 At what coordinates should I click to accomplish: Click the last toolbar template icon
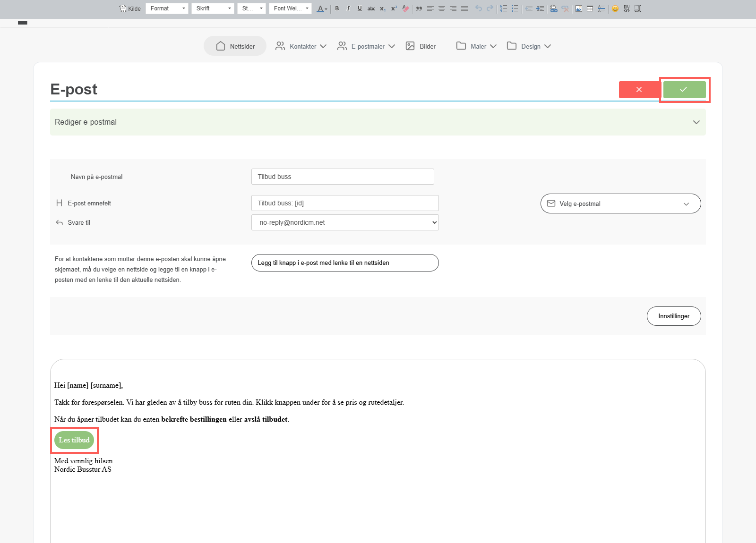(x=638, y=8)
